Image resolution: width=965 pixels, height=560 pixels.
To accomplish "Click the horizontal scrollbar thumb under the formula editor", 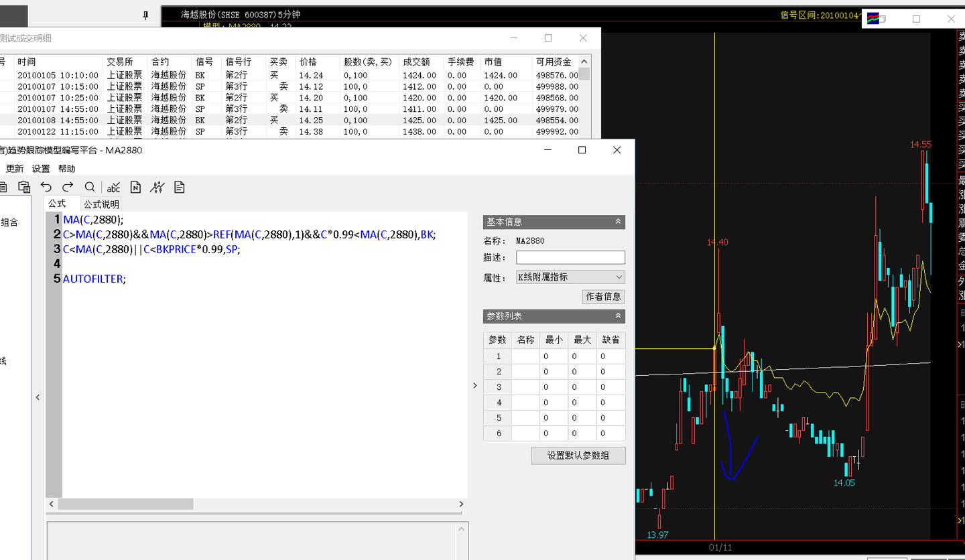I will (125, 504).
